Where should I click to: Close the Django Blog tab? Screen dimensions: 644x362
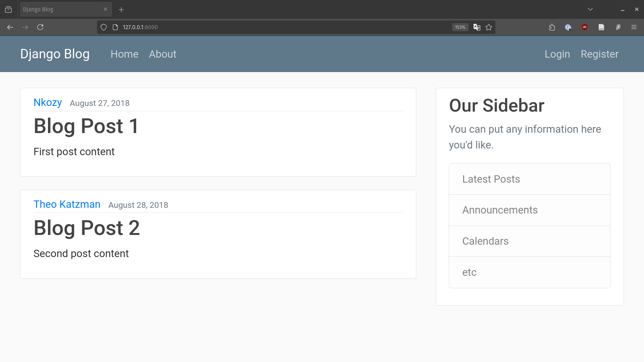tap(105, 9)
